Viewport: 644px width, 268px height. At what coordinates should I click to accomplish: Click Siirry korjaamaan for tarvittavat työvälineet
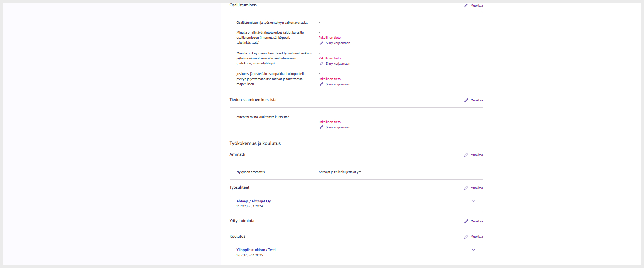pos(338,64)
